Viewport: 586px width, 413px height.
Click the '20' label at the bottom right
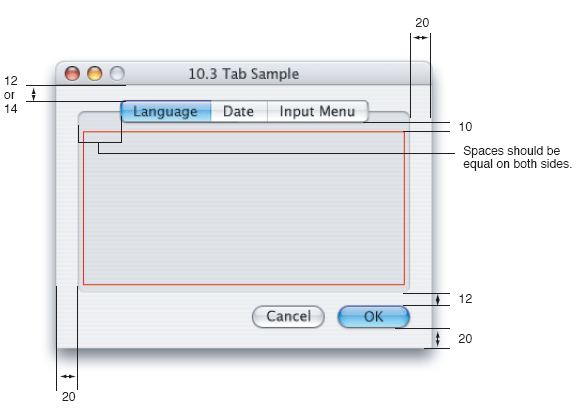point(465,339)
